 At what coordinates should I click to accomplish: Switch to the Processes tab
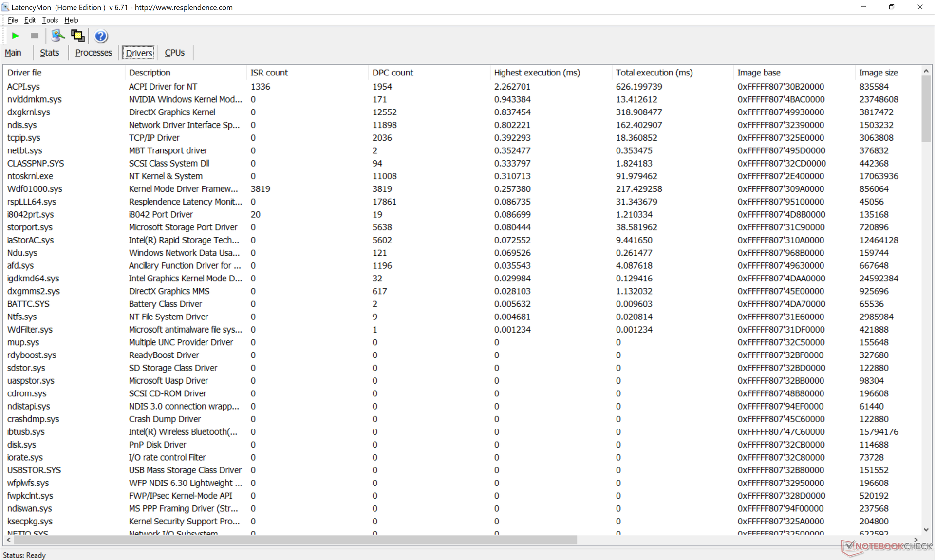tap(93, 53)
